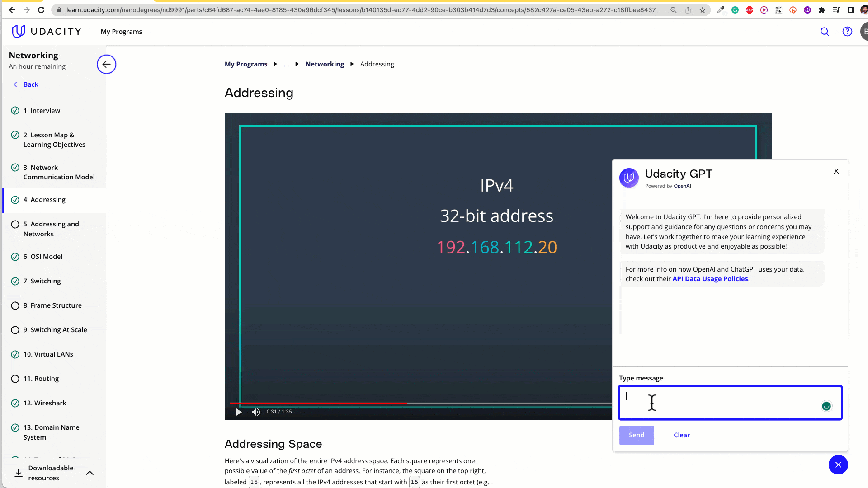Click the bookmark star in the address bar

coord(702,9)
